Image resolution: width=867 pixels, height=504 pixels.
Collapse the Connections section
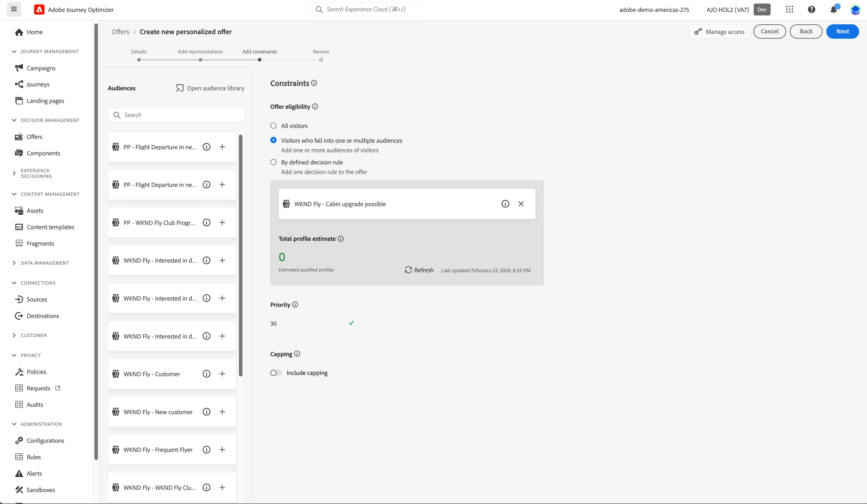[14, 283]
